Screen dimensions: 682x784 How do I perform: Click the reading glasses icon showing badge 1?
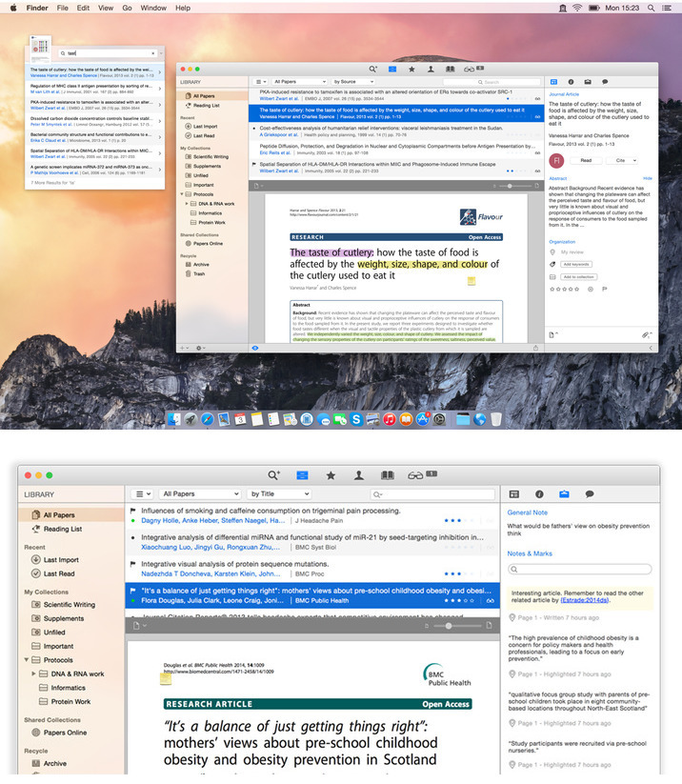point(417,474)
